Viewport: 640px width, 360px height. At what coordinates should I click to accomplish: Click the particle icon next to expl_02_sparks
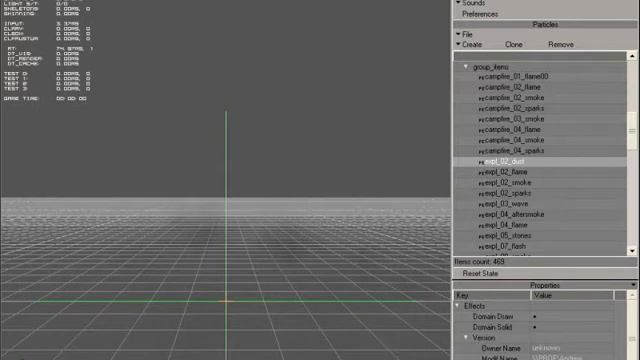(x=481, y=193)
